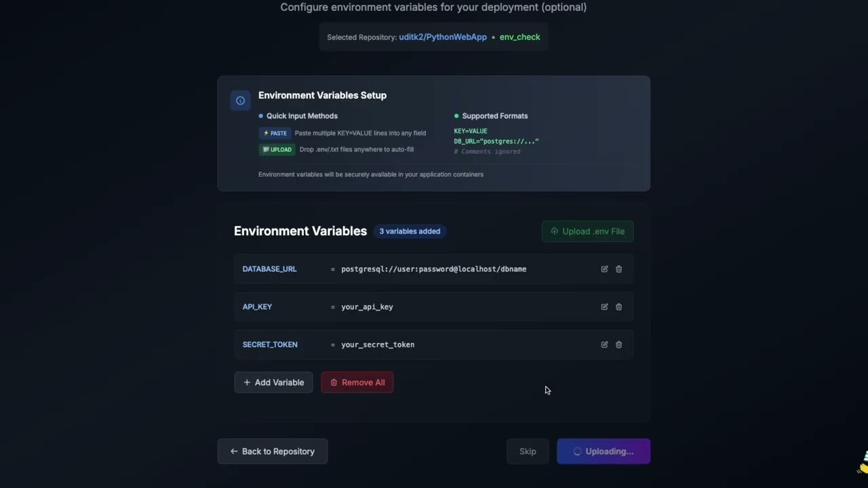
Task: Click Back to Repository
Action: point(272,451)
